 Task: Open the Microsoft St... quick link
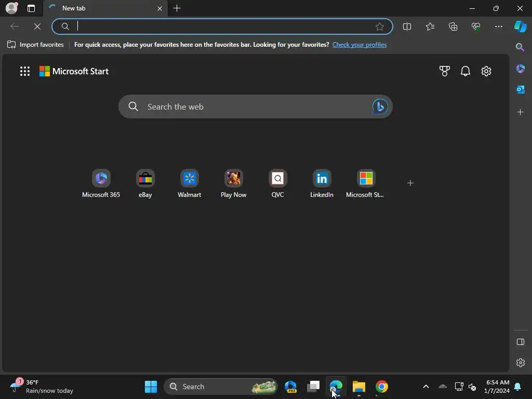coord(365,183)
